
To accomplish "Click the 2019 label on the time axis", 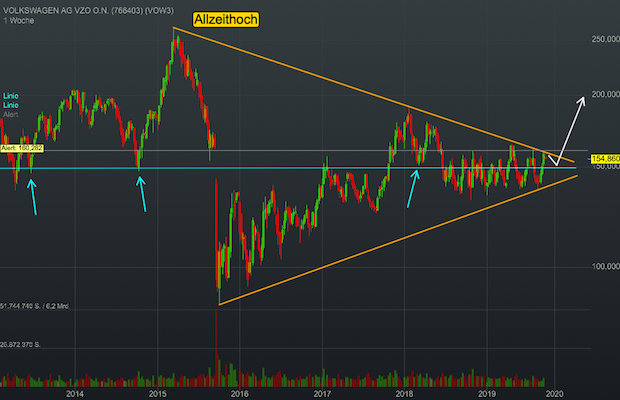I will coord(487,394).
